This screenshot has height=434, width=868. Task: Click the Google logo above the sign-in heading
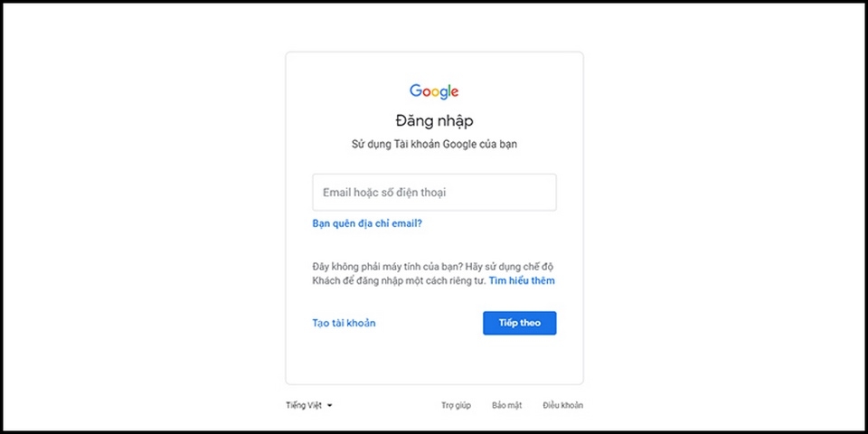pos(434,92)
